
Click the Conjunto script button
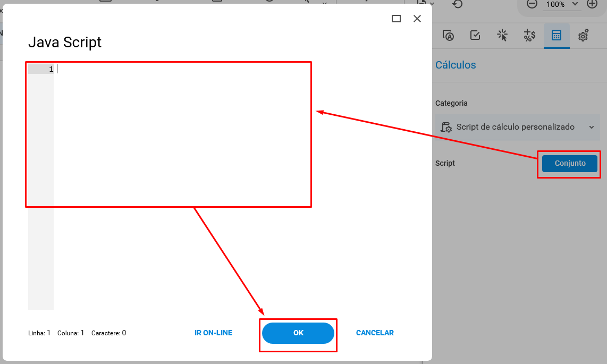pos(569,163)
